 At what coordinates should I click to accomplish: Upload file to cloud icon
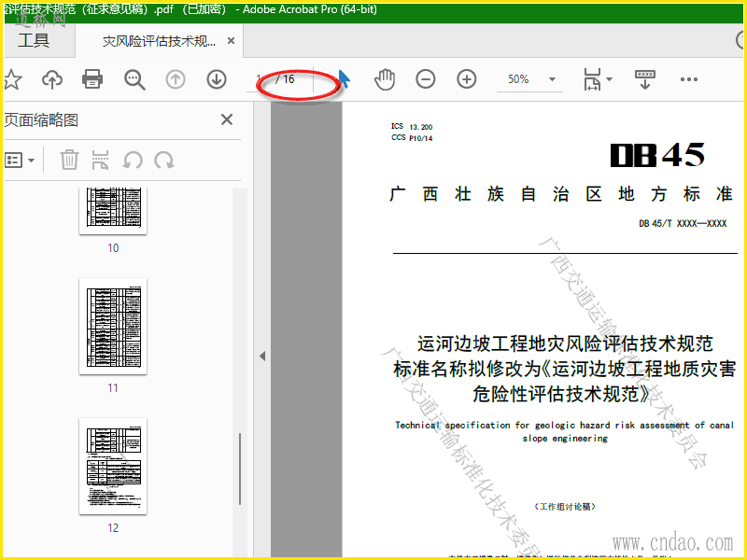click(52, 79)
